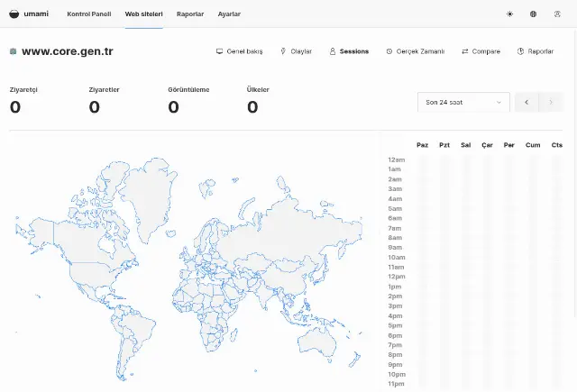Click the Görüntüleme metric

[x=188, y=102]
